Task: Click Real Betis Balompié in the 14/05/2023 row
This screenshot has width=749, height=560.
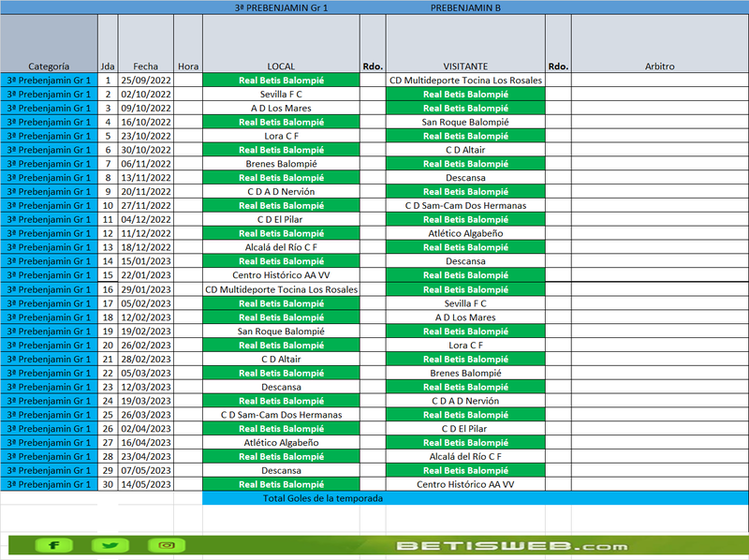Action: pyautogui.click(x=282, y=484)
